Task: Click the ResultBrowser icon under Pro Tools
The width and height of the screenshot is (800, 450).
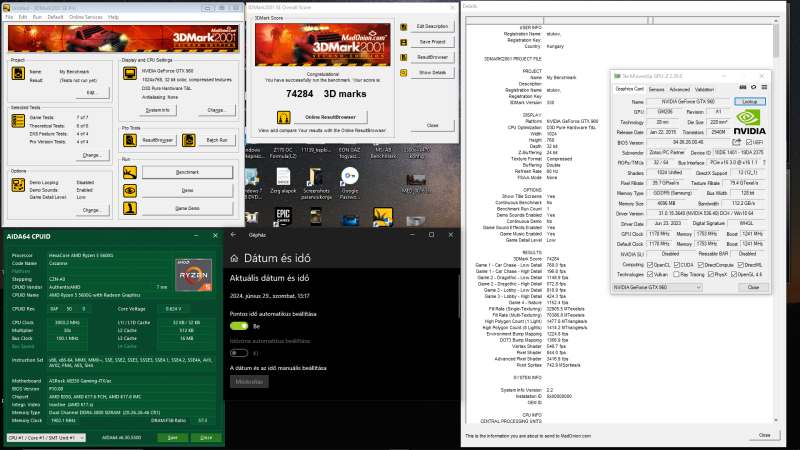Action: click(130, 140)
